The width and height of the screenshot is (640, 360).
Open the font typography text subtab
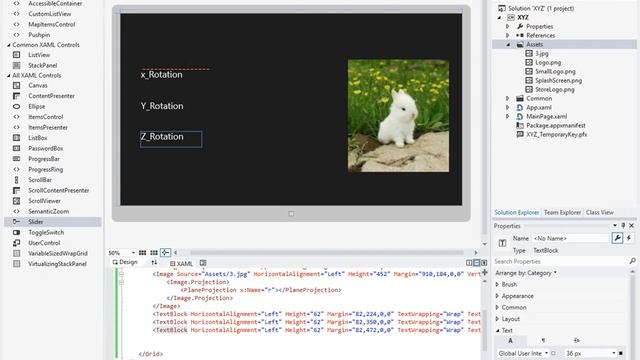pos(576,340)
